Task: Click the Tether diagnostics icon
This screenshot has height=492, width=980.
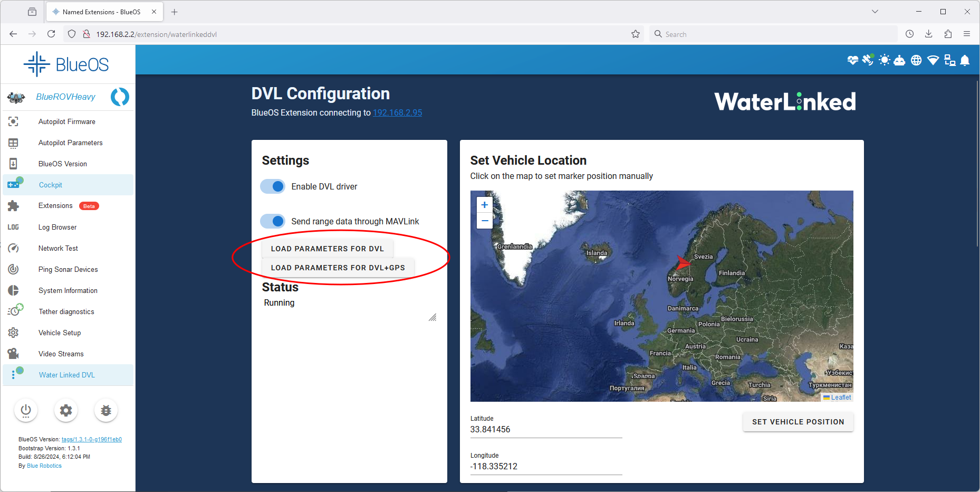Action: [x=15, y=310]
